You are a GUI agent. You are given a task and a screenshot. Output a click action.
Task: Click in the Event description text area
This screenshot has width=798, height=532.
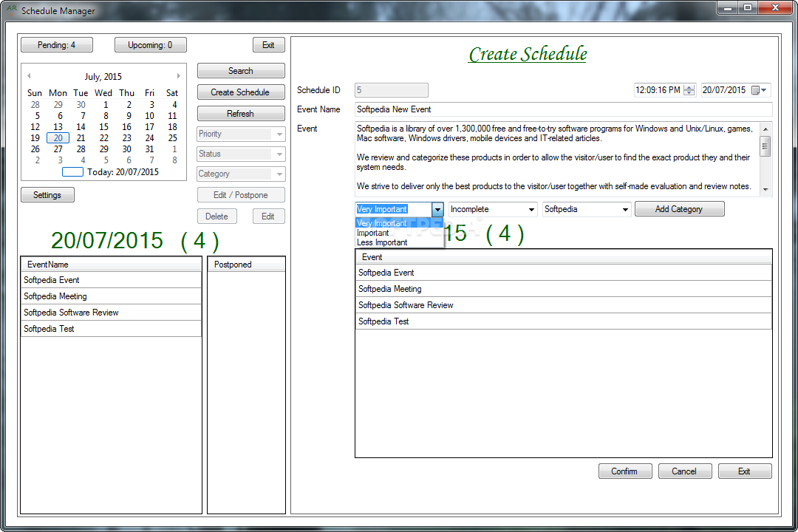[x=557, y=158]
